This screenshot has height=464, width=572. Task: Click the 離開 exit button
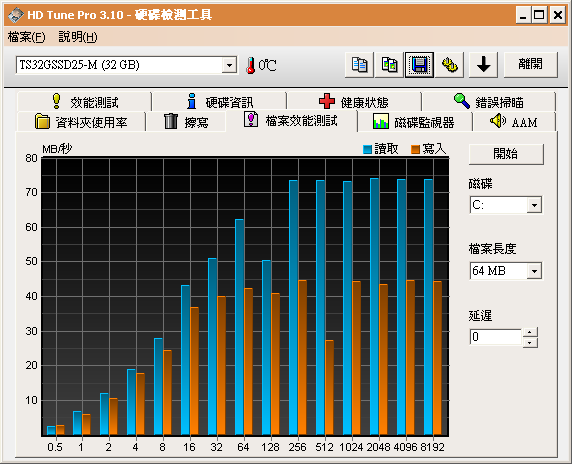531,65
